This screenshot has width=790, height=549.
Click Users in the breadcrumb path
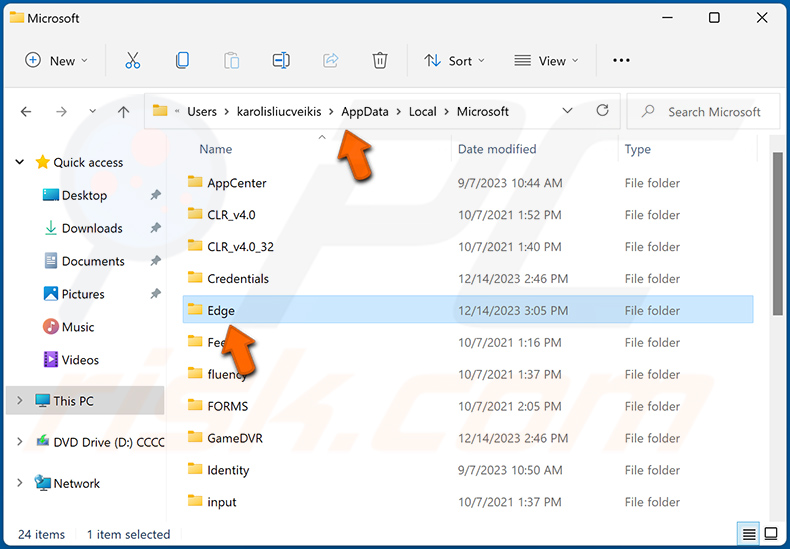pos(202,111)
